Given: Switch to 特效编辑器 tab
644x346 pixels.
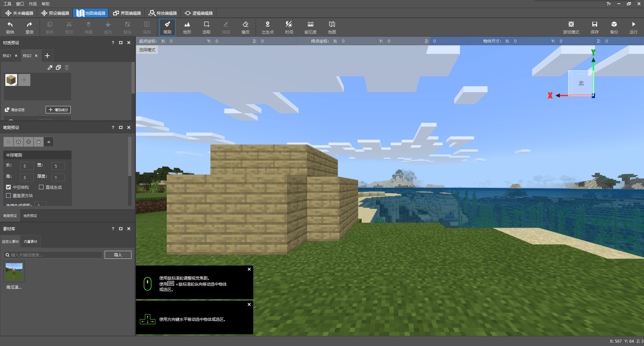Looking at the screenshot, I should pyautogui.click(x=163, y=13).
